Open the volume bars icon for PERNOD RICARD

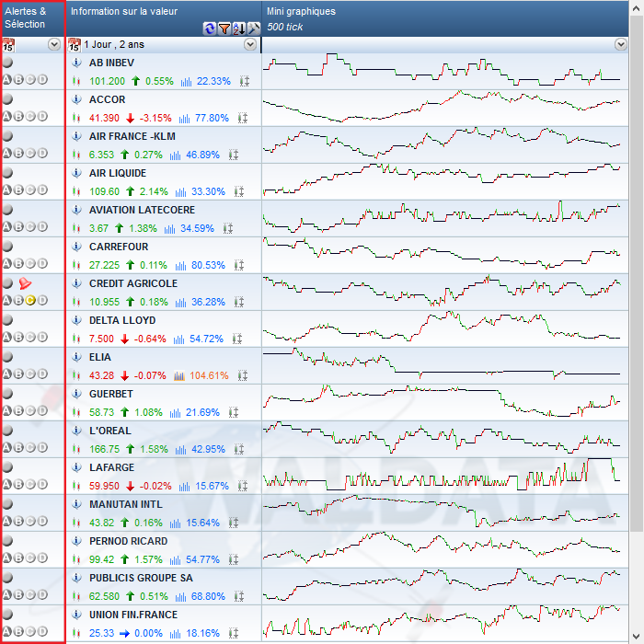pyautogui.click(x=176, y=559)
